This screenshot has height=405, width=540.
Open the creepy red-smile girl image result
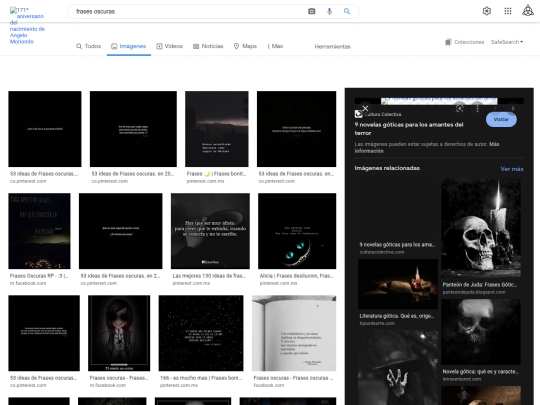[119, 333]
